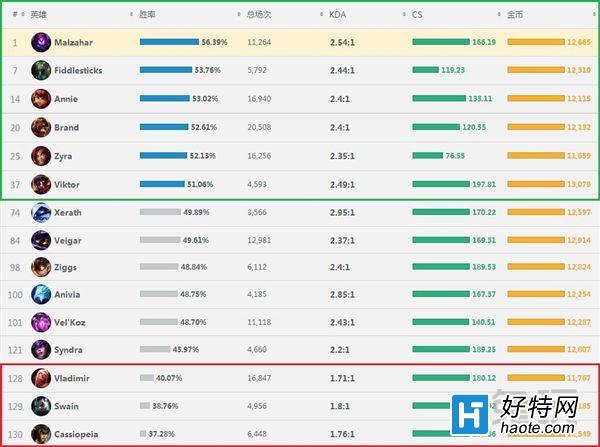Click the 189.53 CS value
Viewport: 600px width, 447px height.
(x=484, y=266)
